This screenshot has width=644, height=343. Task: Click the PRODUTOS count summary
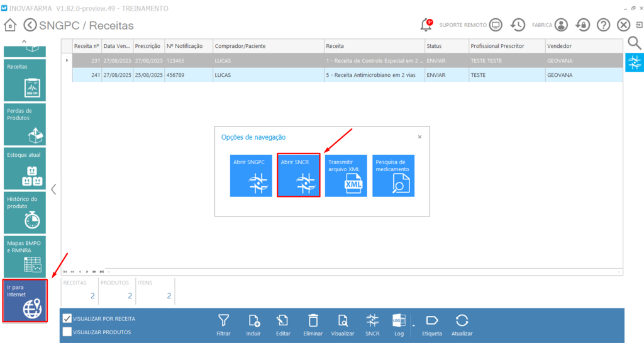pos(117,291)
